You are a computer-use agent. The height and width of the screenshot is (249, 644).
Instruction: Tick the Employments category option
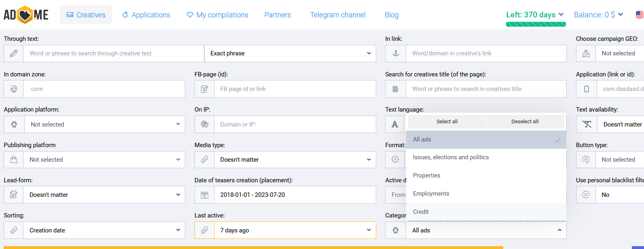point(486,194)
